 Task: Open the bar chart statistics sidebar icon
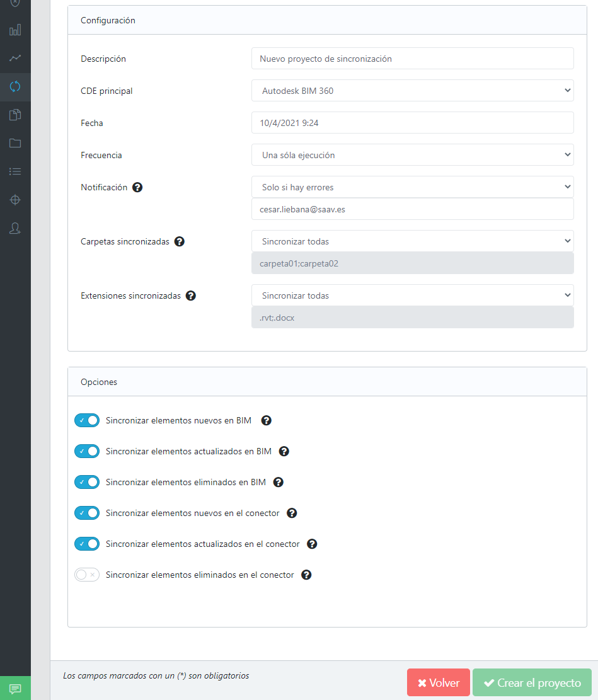click(15, 30)
